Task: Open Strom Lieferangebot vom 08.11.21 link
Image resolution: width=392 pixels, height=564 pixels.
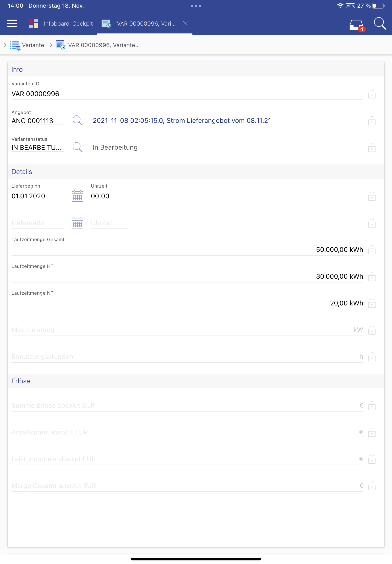Action: tap(182, 120)
